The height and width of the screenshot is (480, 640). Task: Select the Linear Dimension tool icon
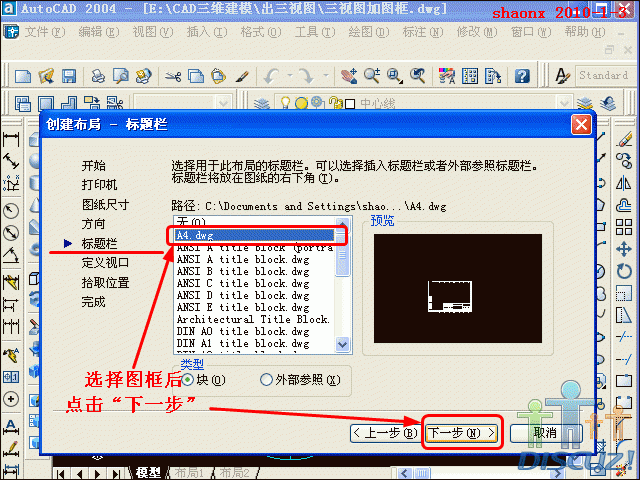tap(11, 140)
